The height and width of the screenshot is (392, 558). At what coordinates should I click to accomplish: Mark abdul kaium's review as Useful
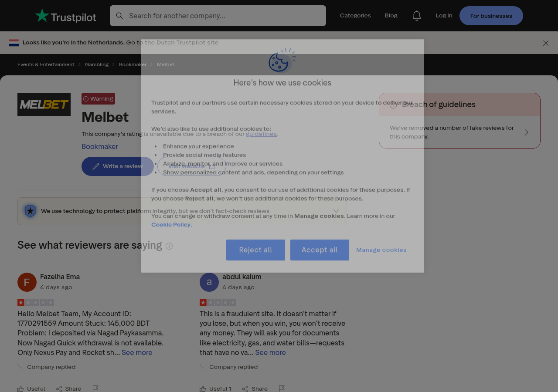pyautogui.click(x=216, y=389)
